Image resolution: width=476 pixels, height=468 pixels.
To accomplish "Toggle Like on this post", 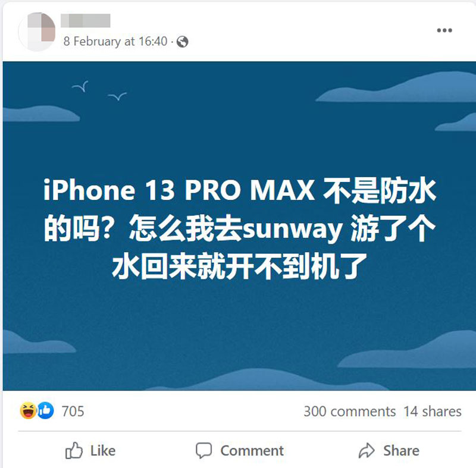I will [90, 450].
